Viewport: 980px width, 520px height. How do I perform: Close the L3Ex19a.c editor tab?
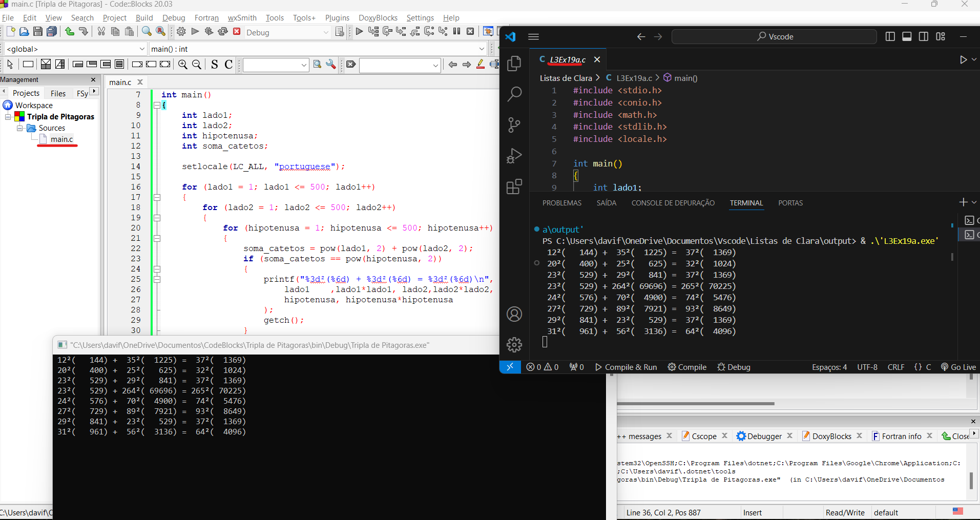(597, 60)
